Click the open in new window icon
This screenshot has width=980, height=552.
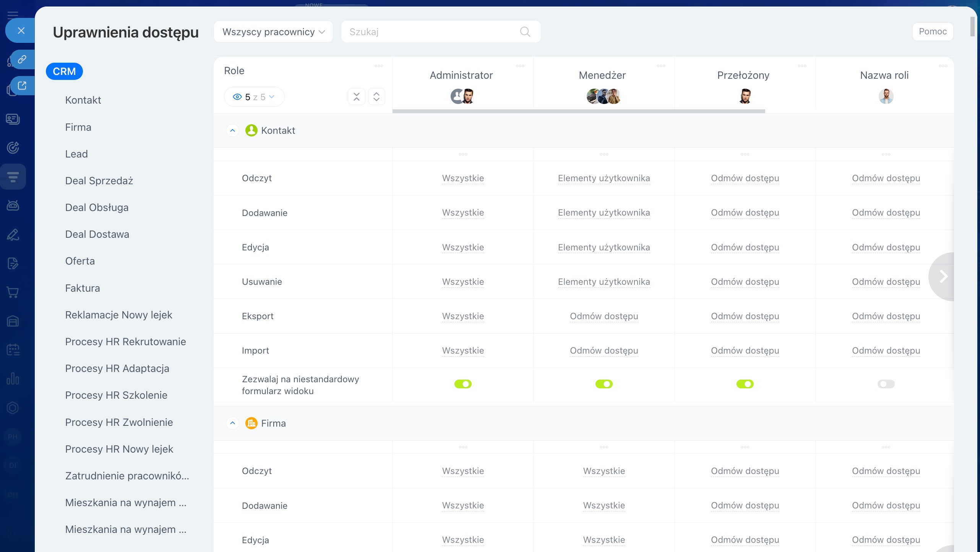[x=22, y=86]
